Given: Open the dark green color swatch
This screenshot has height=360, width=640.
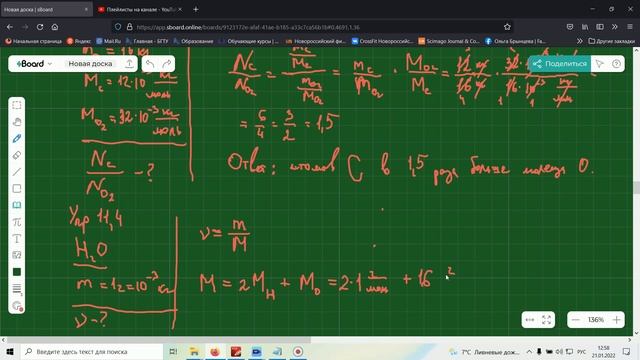Looking at the screenshot, I should 17,272.
